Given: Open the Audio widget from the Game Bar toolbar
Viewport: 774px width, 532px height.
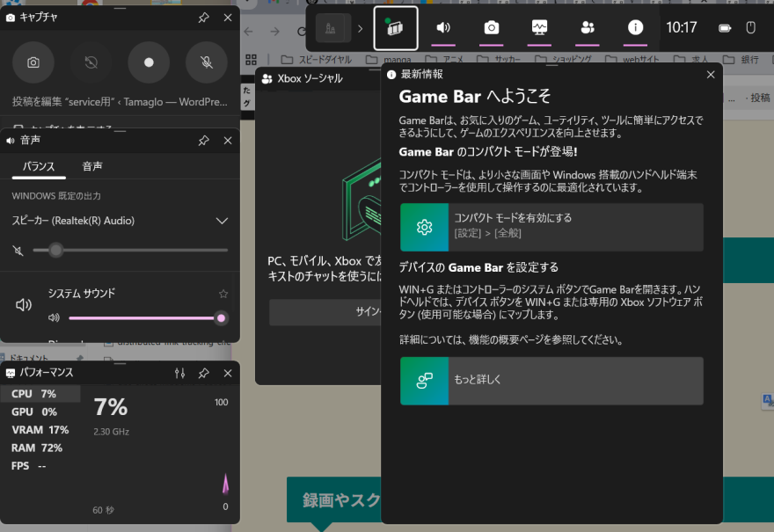Looking at the screenshot, I should pos(443,27).
